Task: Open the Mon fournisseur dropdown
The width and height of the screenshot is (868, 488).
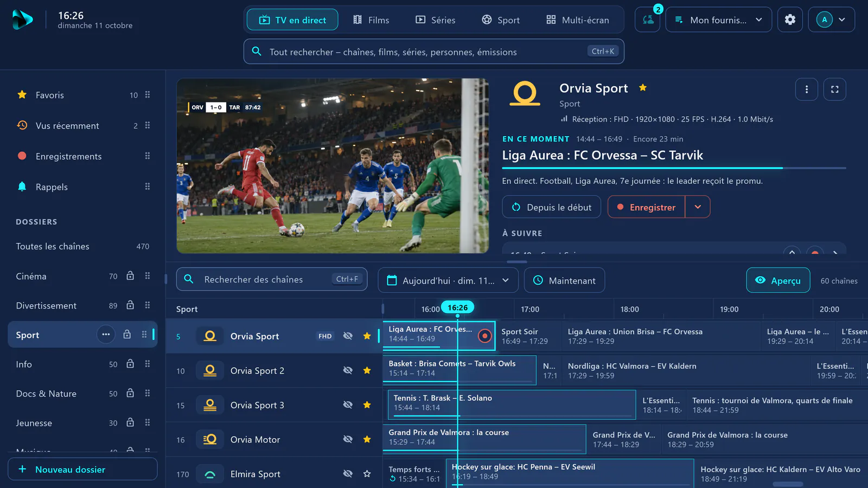Action: (x=718, y=20)
